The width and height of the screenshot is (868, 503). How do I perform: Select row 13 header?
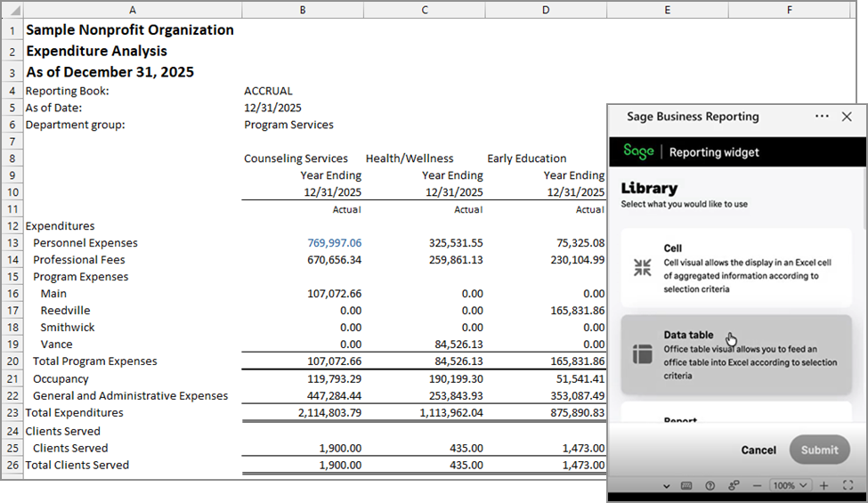[12, 243]
